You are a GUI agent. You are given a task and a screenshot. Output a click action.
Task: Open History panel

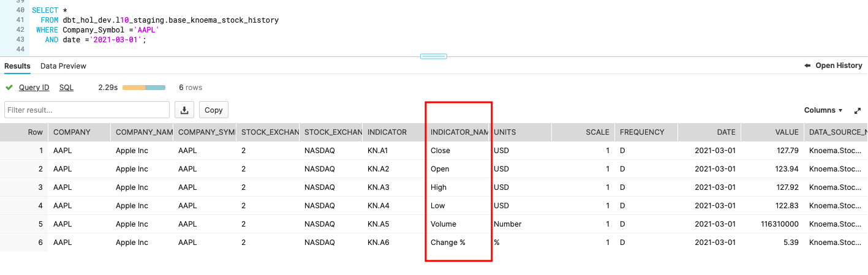[x=833, y=66]
